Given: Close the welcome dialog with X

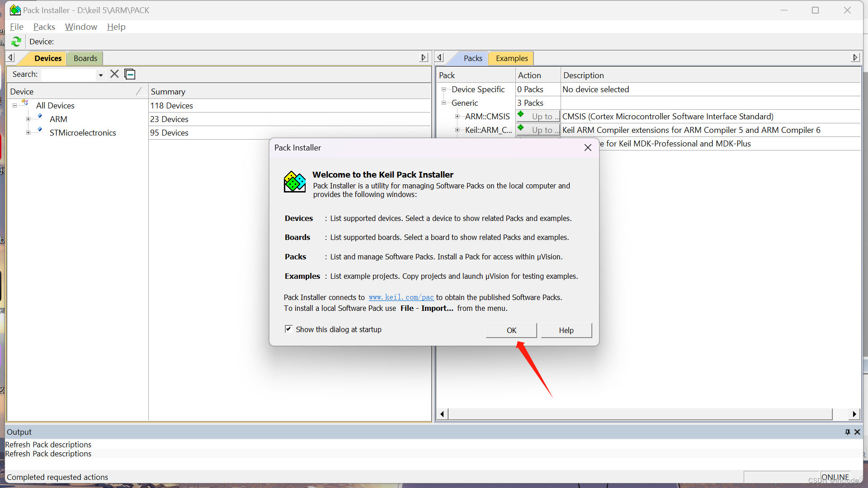Looking at the screenshot, I should [588, 148].
